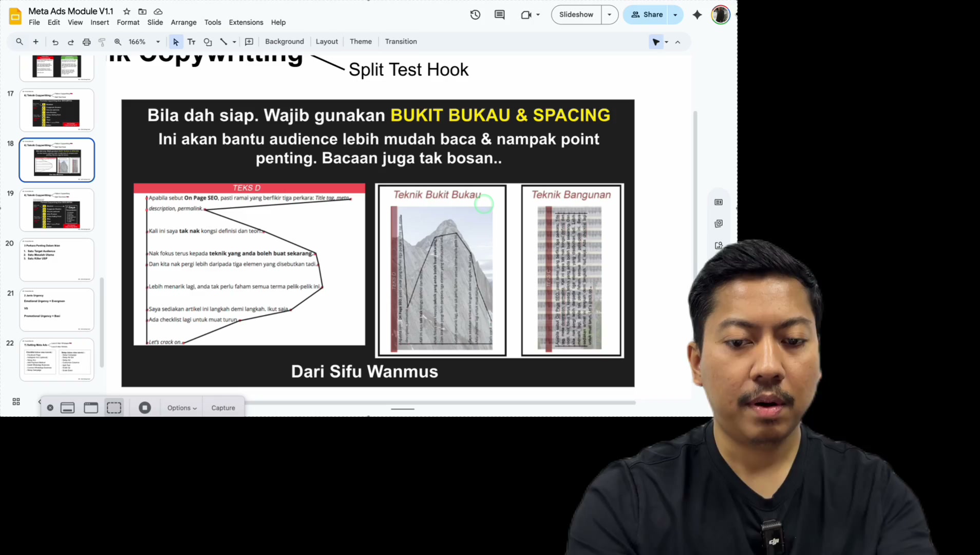Expand the line tool options arrow

point(234,42)
